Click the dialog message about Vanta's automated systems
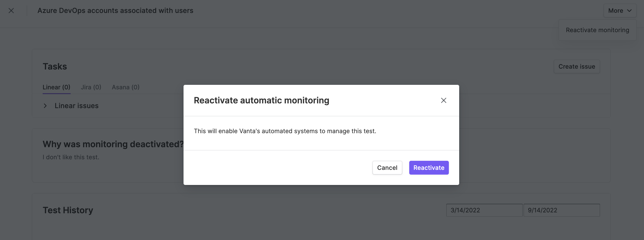 click(285, 131)
